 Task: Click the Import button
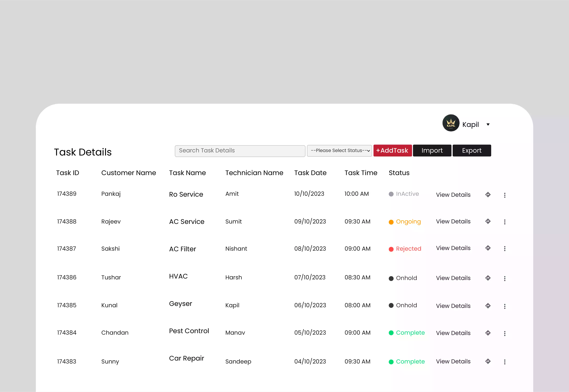pos(432,151)
